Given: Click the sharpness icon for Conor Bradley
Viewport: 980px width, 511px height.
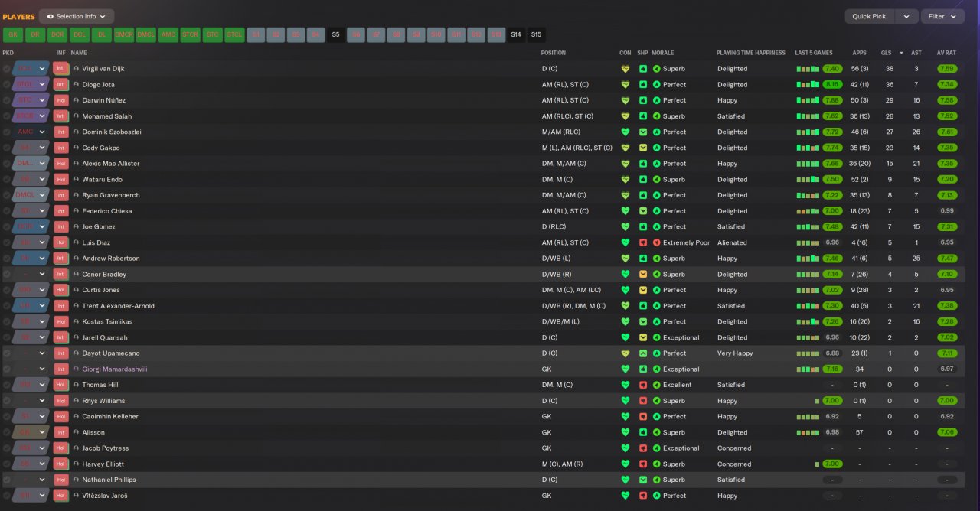Looking at the screenshot, I should pos(643,274).
